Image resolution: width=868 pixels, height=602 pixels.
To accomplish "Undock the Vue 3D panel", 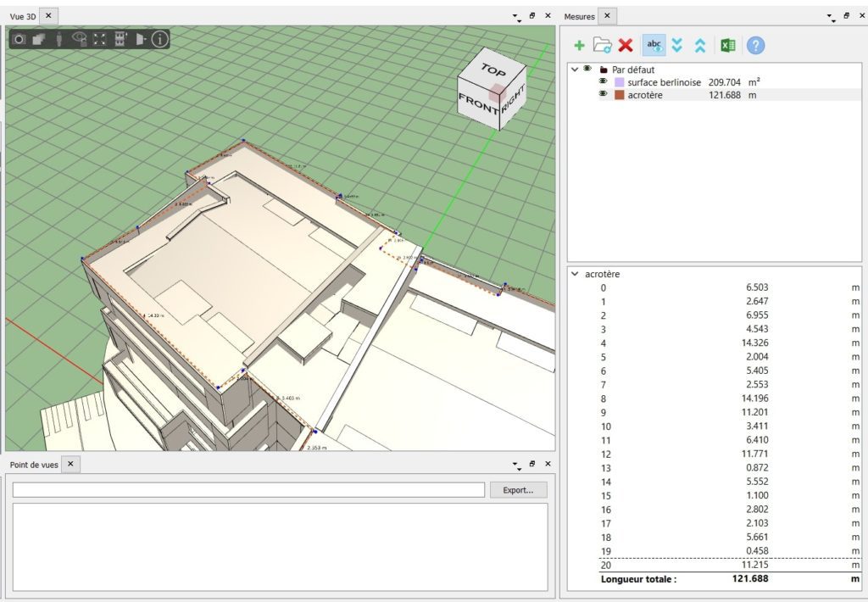I will (532, 15).
